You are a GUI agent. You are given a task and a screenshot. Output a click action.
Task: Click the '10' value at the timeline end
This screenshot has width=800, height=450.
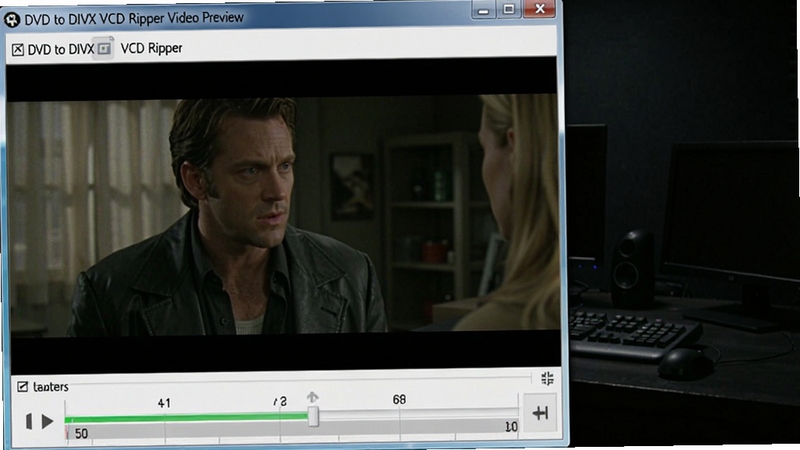[511, 427]
